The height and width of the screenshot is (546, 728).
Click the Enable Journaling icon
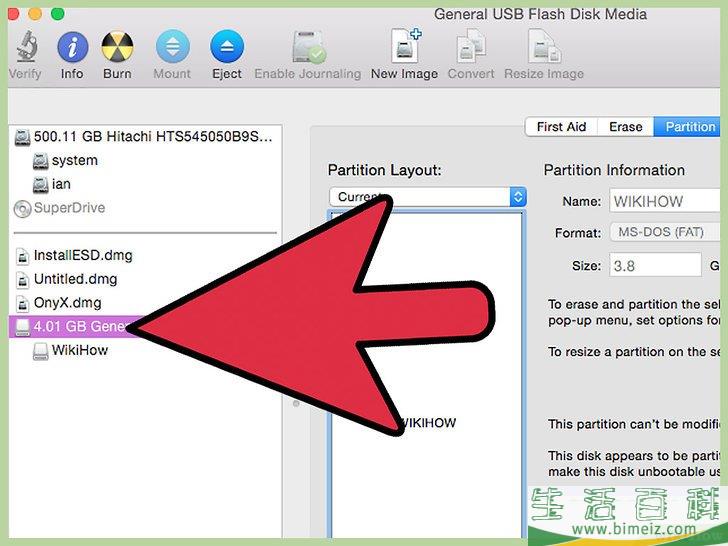(x=307, y=48)
